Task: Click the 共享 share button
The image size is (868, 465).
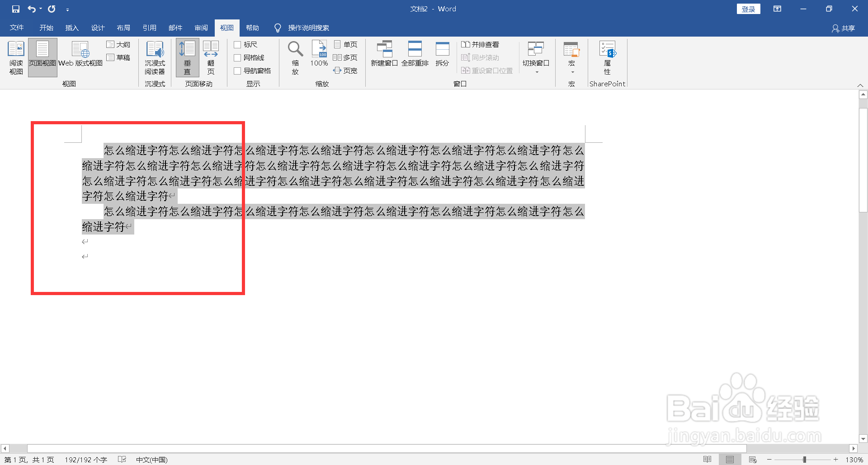Action: pyautogui.click(x=843, y=28)
